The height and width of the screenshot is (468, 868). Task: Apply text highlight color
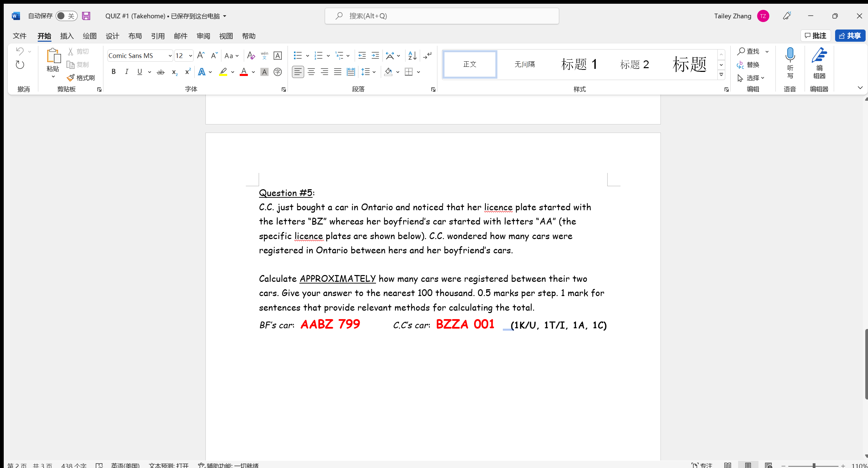tap(223, 72)
